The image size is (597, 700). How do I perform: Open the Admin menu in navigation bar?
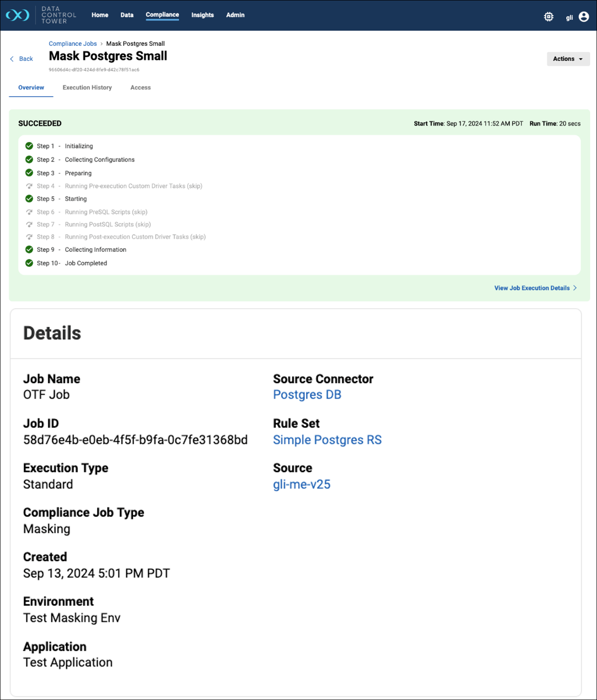[235, 15]
